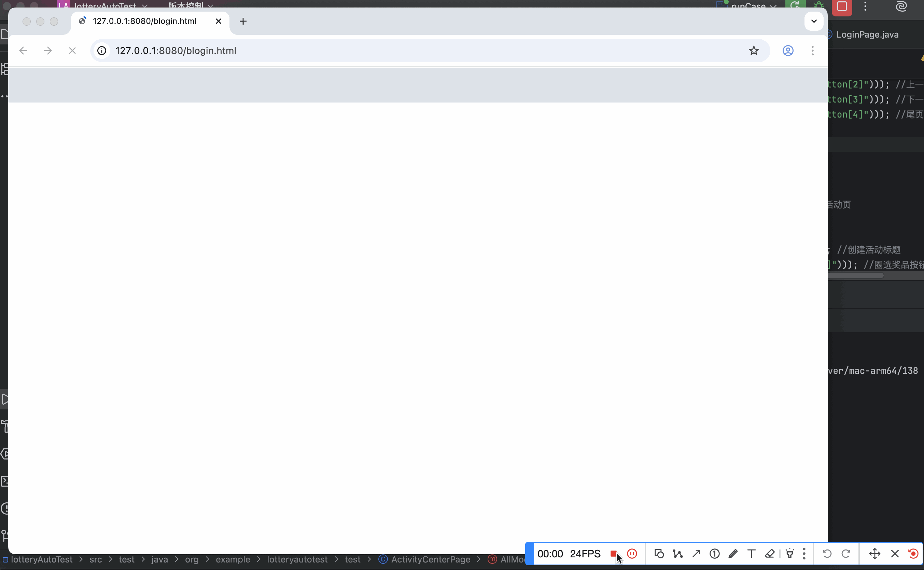Bookmark this page with star icon
The width and height of the screenshot is (924, 570).
coord(754,51)
